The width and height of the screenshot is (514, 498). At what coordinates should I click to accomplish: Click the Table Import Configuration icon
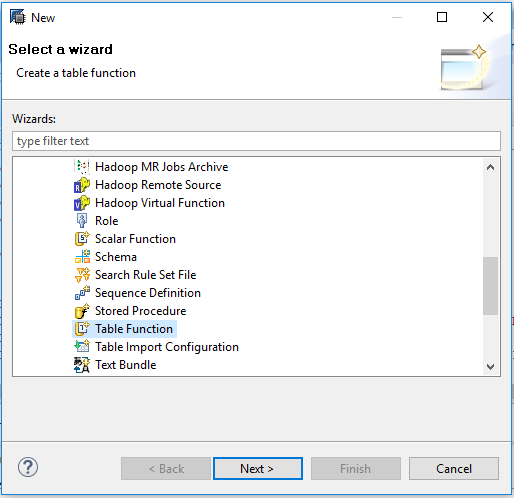coord(82,346)
